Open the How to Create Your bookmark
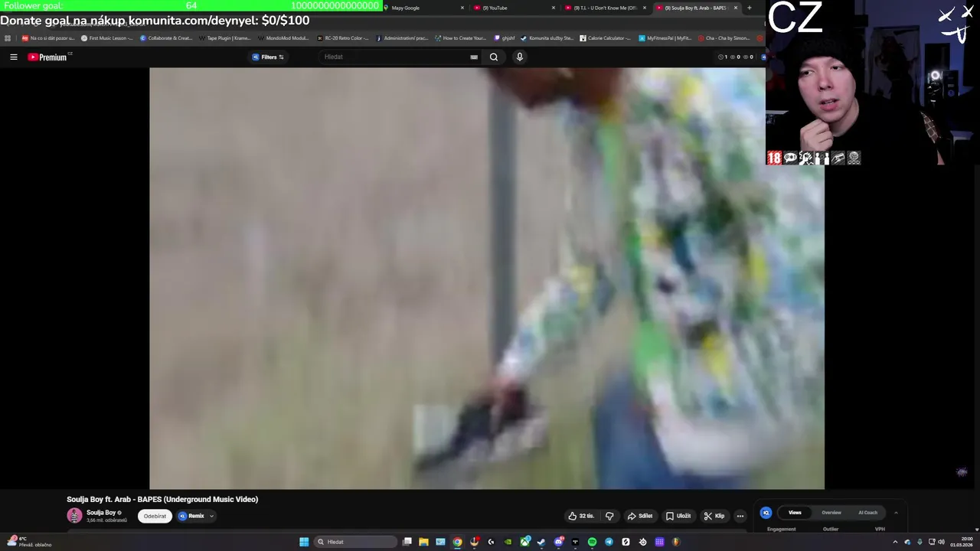The height and width of the screenshot is (551, 980). tap(460, 37)
